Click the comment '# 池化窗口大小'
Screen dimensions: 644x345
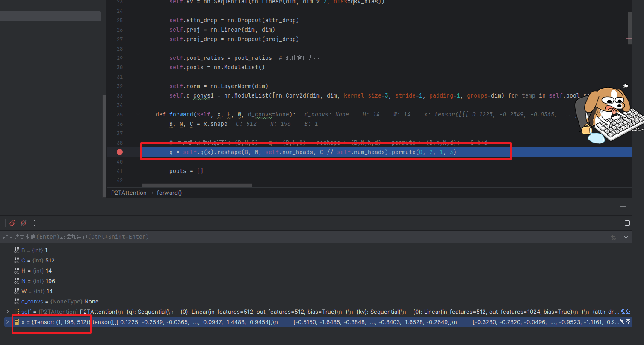[298, 58]
